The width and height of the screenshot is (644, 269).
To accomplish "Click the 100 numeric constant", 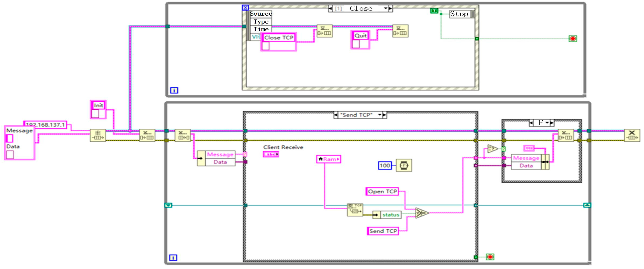I will pyautogui.click(x=385, y=165).
